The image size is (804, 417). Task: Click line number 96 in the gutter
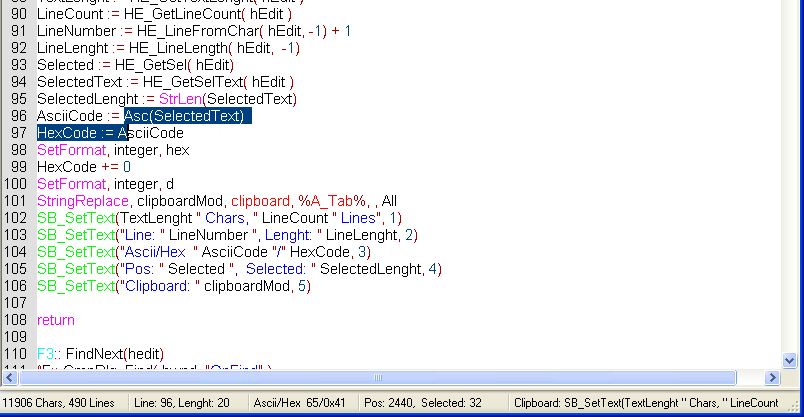pyautogui.click(x=18, y=116)
